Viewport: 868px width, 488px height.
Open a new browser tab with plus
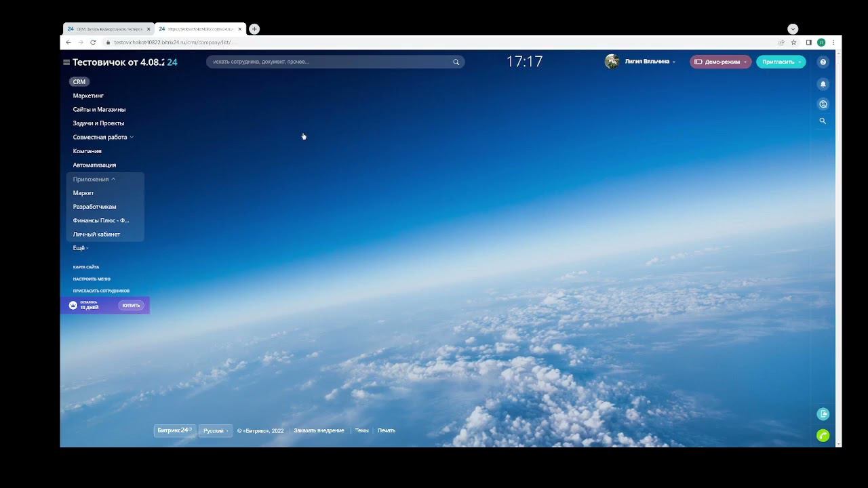click(254, 29)
